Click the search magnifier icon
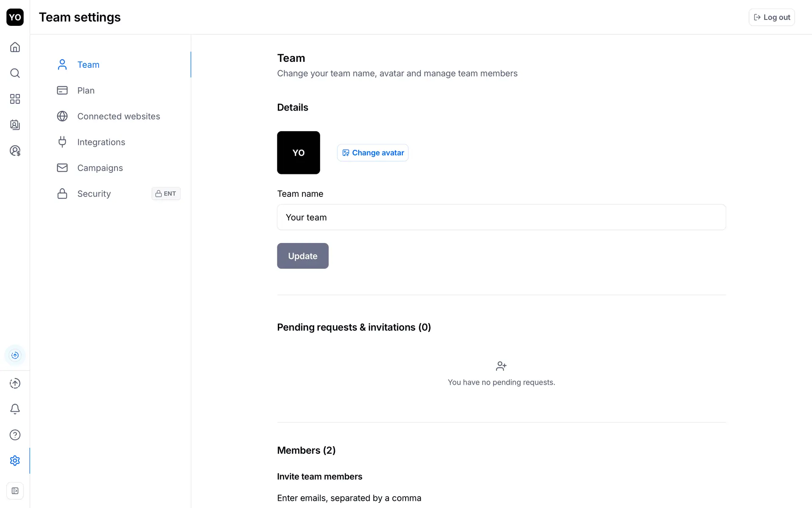This screenshot has width=812, height=508. tap(15, 73)
